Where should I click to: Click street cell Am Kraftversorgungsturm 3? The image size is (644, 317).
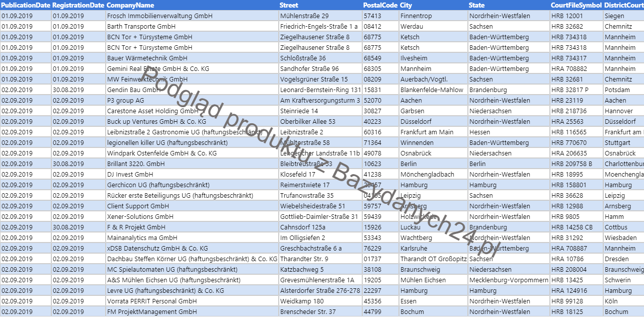[x=320, y=100]
